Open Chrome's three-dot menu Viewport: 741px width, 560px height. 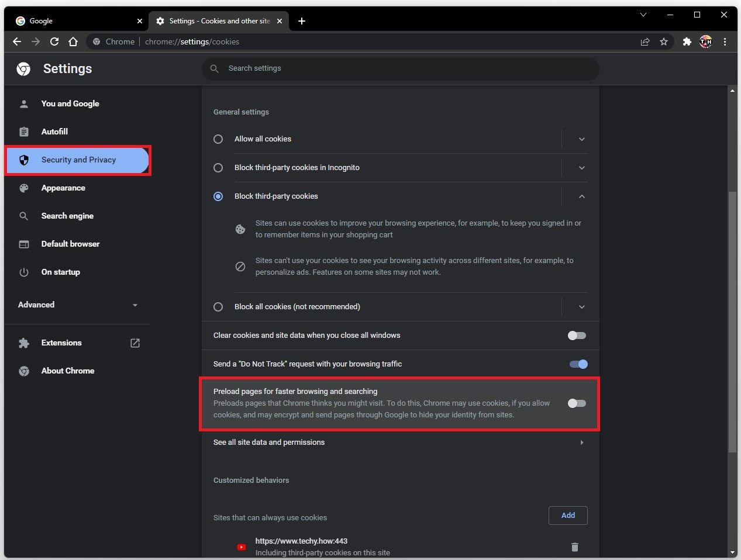tap(725, 42)
